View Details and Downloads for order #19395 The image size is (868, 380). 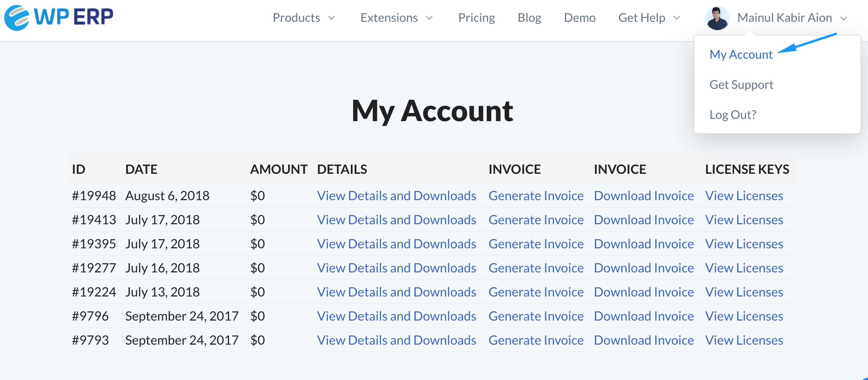click(396, 244)
